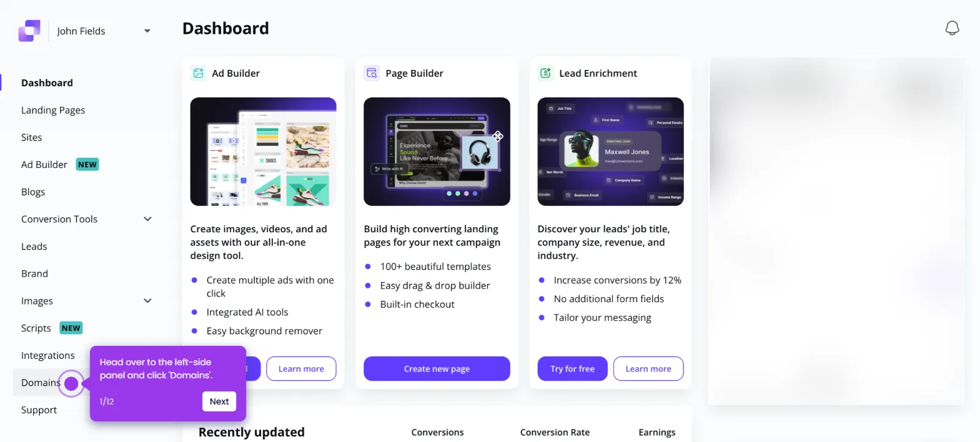The width and height of the screenshot is (980, 442).
Task: Click the Page Builder card icon
Action: [372, 73]
